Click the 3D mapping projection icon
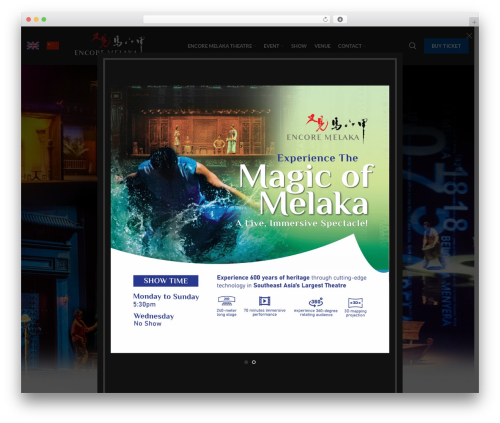This screenshot has width=500, height=423. coord(355,303)
